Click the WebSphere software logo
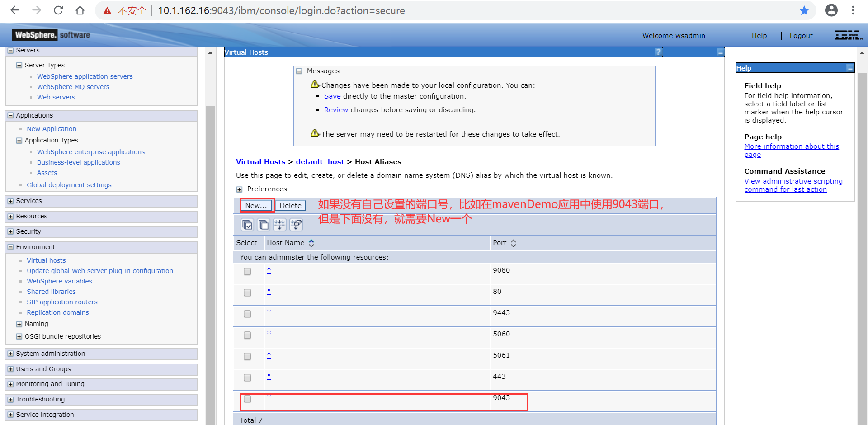This screenshot has height=425, width=868. click(50, 35)
